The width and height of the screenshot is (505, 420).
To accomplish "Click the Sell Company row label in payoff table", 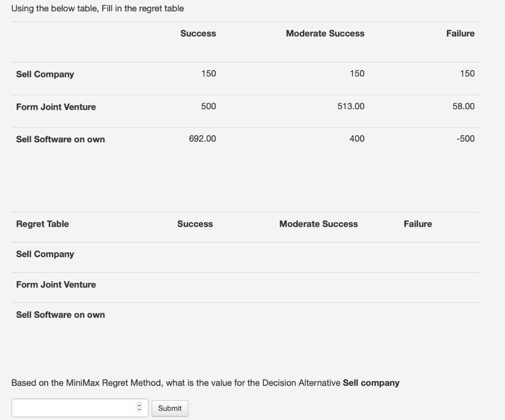I will (45, 74).
